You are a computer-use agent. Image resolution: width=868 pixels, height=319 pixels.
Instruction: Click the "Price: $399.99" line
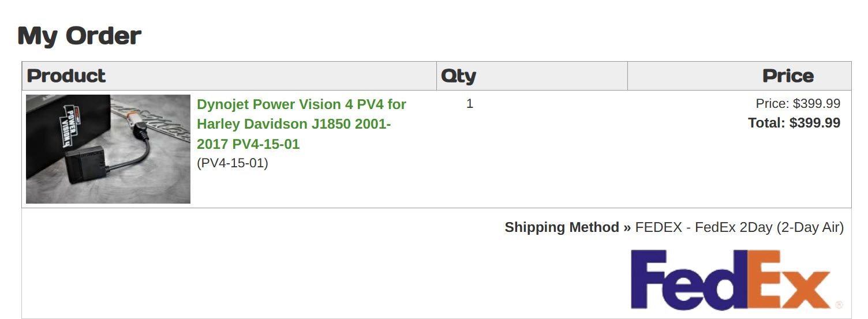pos(798,104)
